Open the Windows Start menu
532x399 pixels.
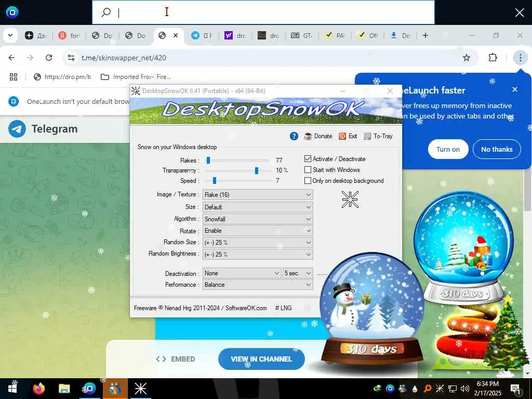click(x=12, y=389)
